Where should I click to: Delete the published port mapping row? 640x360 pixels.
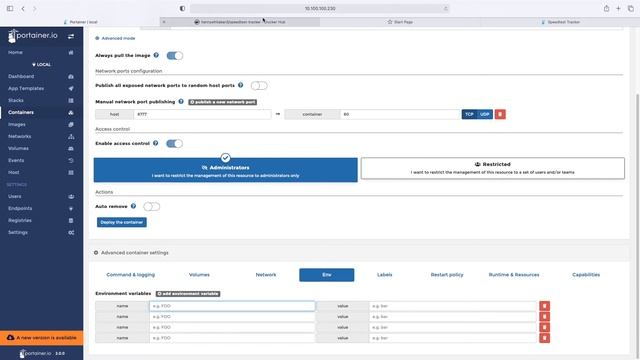[x=500, y=114]
